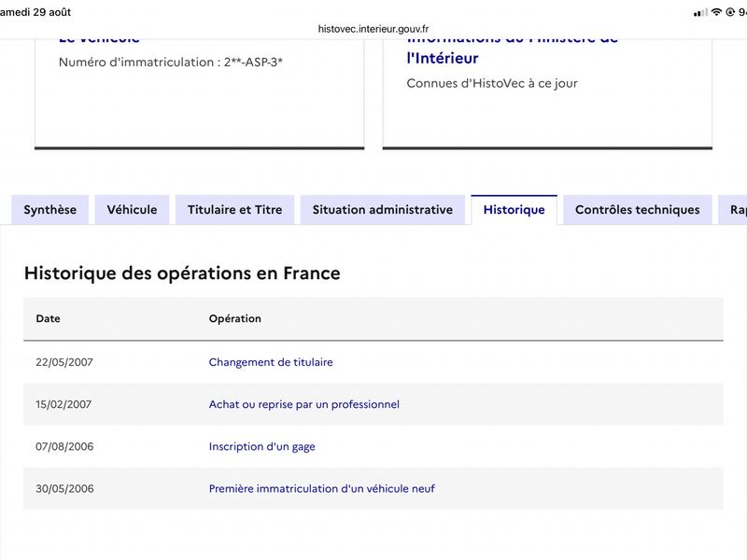Go to the Contrôles techniques tab
The height and width of the screenshot is (560, 747).
click(x=638, y=209)
